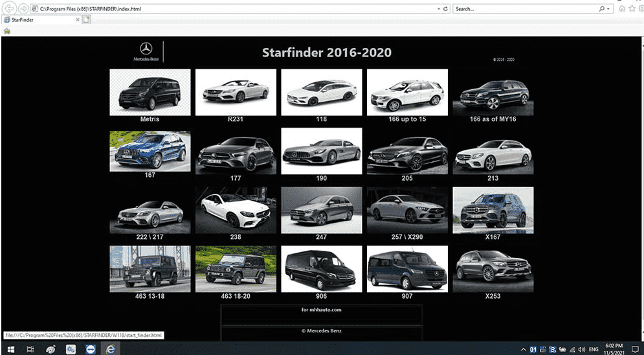Viewport: 644px width, 355px height.
Task: Open the browser Home icon
Action: click(622, 8)
